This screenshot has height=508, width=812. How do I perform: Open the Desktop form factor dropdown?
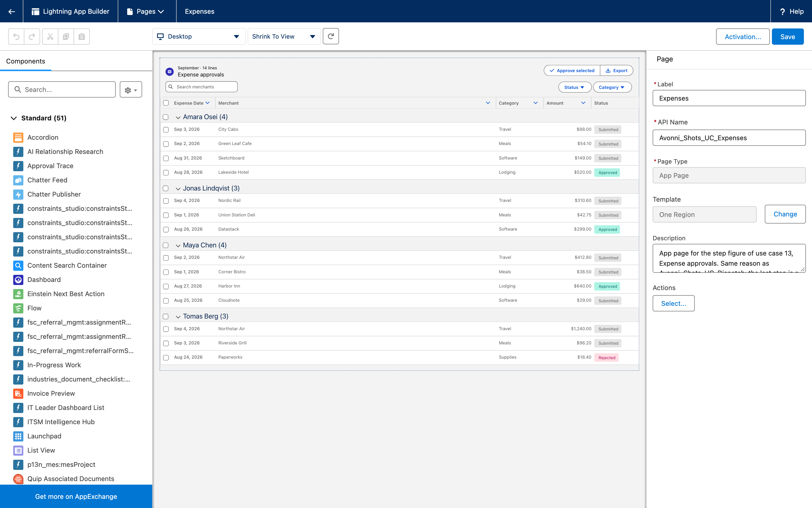click(x=199, y=36)
